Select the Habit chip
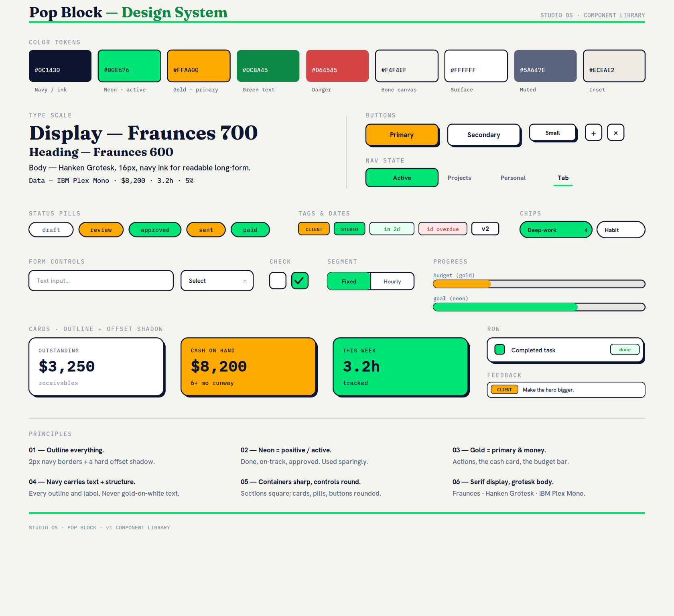The height and width of the screenshot is (616, 674). tap(621, 230)
